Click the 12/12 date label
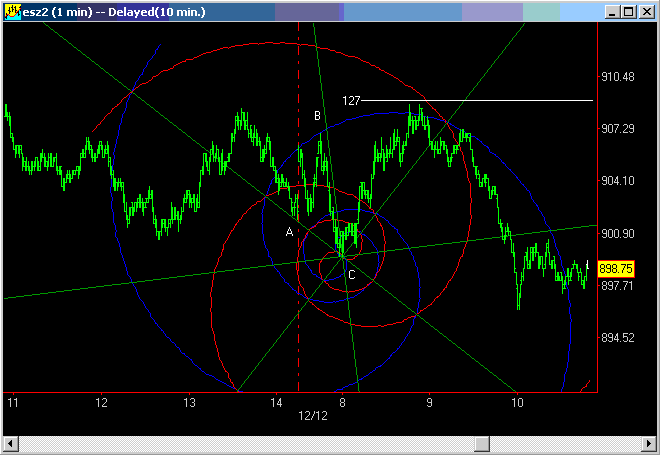Screen dimensions: 660x455 pos(313,416)
